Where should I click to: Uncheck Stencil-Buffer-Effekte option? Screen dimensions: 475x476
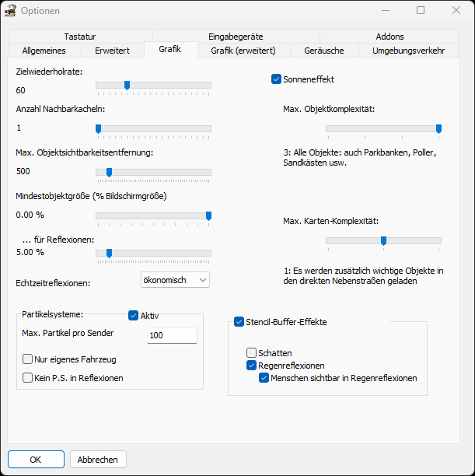click(x=239, y=321)
